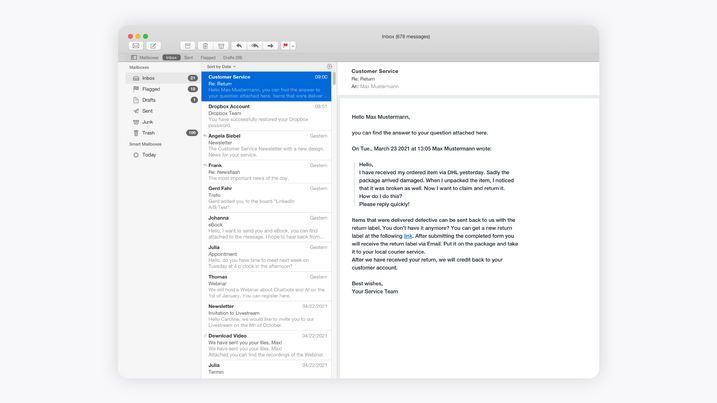Select Flagged mailbox in sidebar

coord(162,89)
